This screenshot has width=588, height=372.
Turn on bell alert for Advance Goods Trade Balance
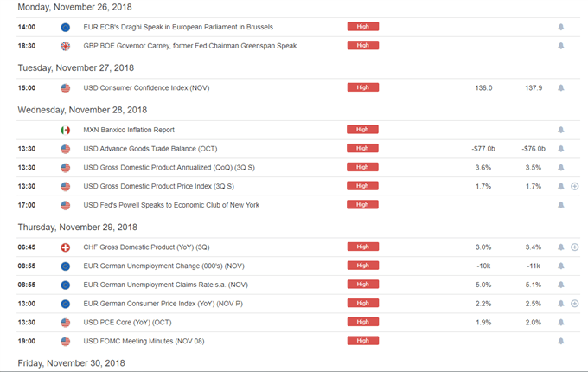point(560,149)
